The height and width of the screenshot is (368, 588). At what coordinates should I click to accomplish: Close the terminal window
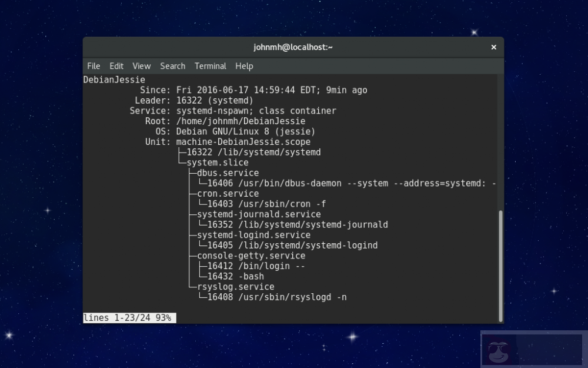493,47
